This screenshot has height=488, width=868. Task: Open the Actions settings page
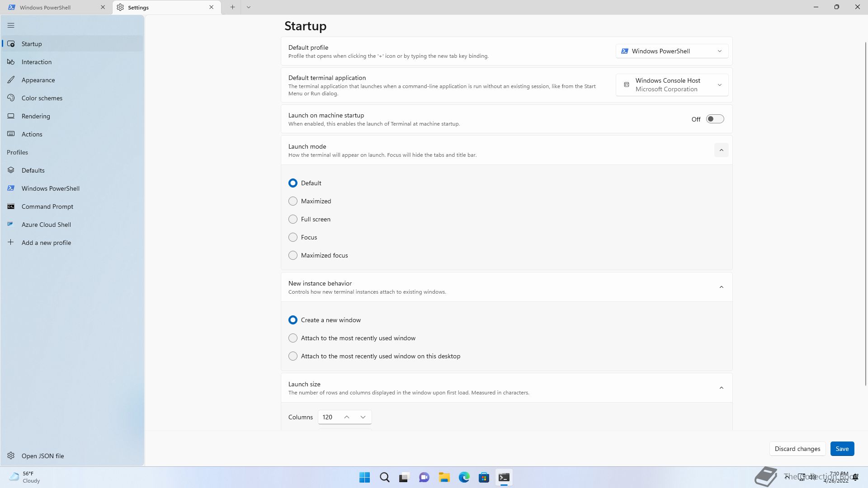[x=72, y=134]
